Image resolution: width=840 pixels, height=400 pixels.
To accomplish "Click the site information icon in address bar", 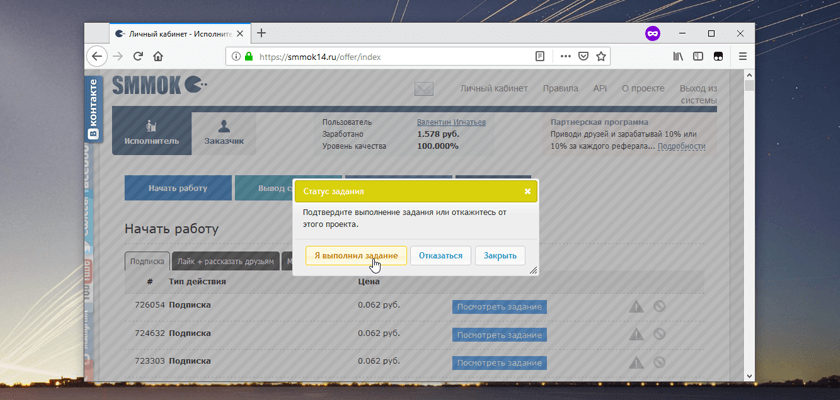I will tap(236, 56).
